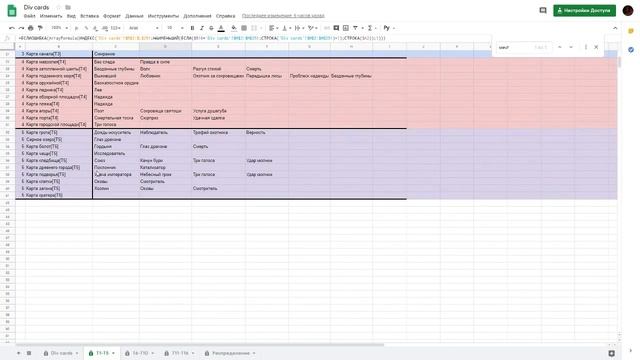The width and height of the screenshot is (640, 360).
Task: Go to next search result
Action: pyautogui.click(x=571, y=47)
